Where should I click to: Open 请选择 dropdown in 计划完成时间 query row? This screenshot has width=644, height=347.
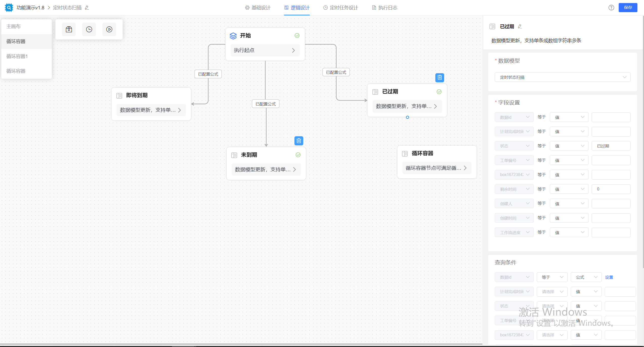click(x=552, y=292)
